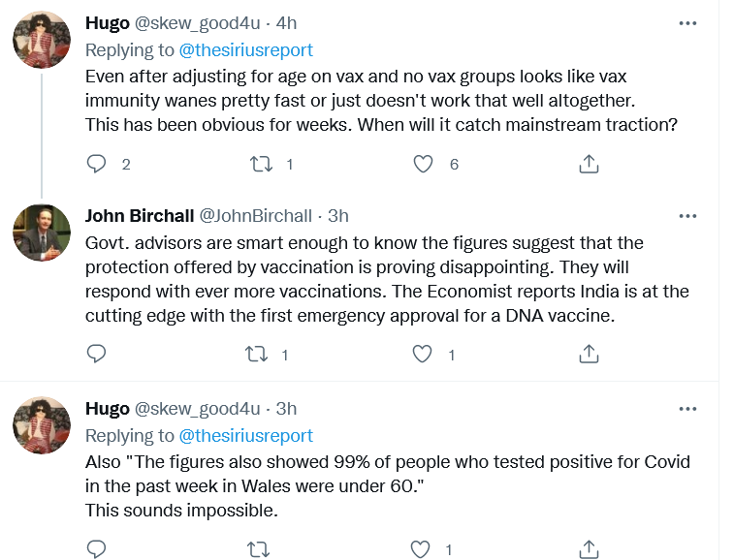Open more options on John Birchall's tweet

(x=687, y=215)
